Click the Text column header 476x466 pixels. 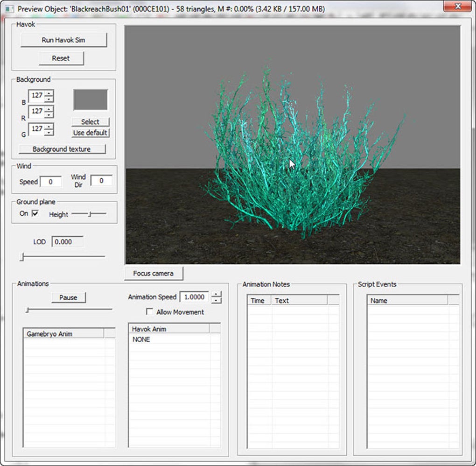coord(299,300)
